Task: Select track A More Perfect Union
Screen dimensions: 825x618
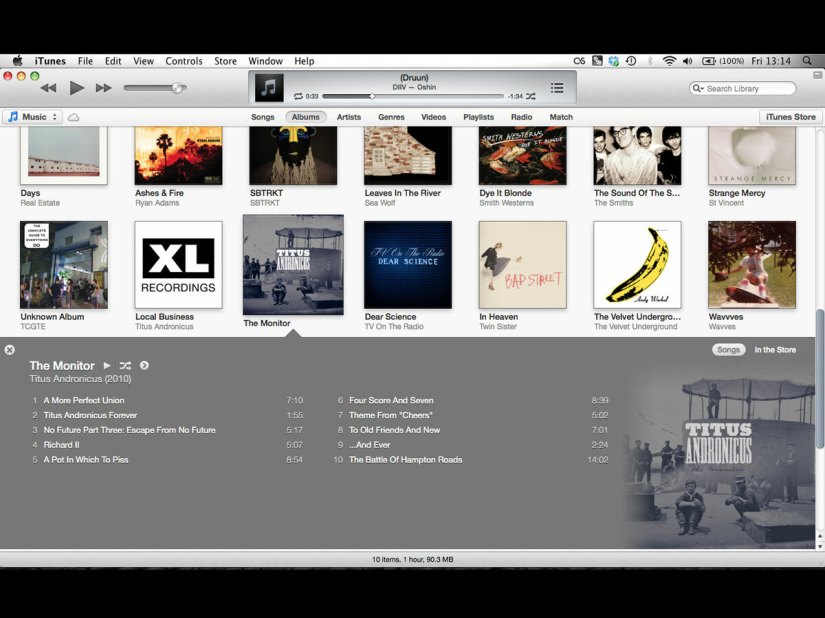Action: 167,400
